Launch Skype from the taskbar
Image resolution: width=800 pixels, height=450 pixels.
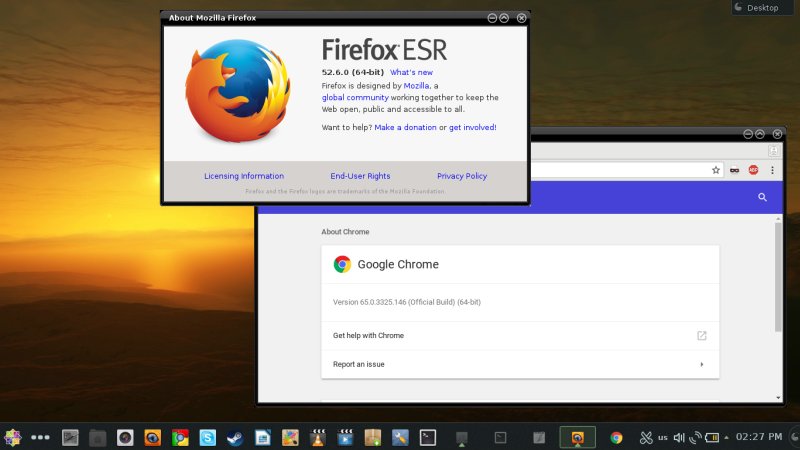pyautogui.click(x=208, y=437)
